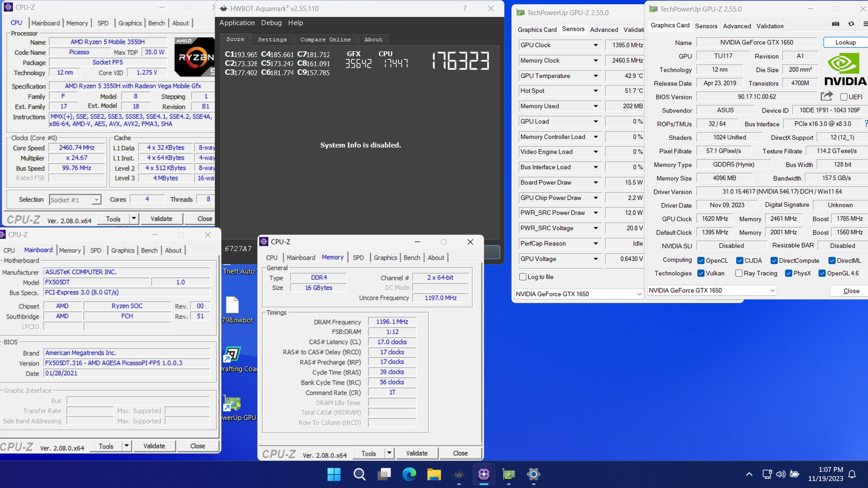Toggle the Vulkan checkbox
Screen dimensions: 868x488
701,273
